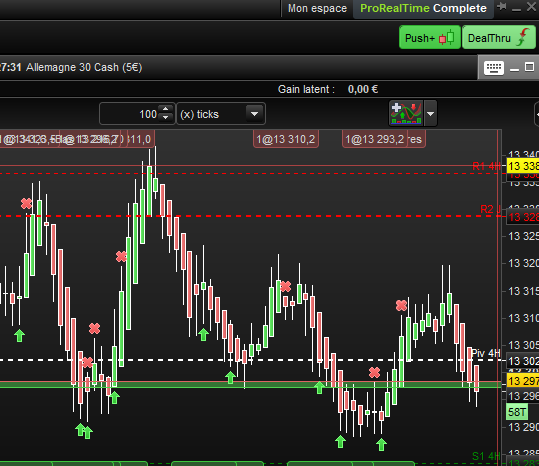Click the yellow price label 13 338 on the axis
Image resolution: width=539 pixels, height=466 pixels.
(522, 166)
